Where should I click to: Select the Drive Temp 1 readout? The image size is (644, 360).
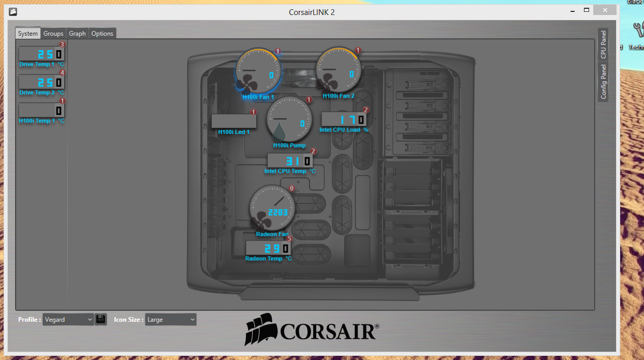point(41,54)
